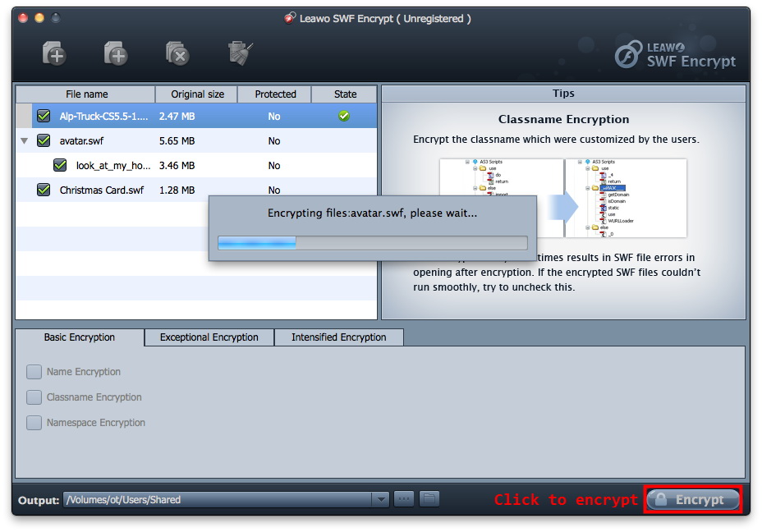Uncheck the Christmas Card.swf checkbox

pos(44,190)
